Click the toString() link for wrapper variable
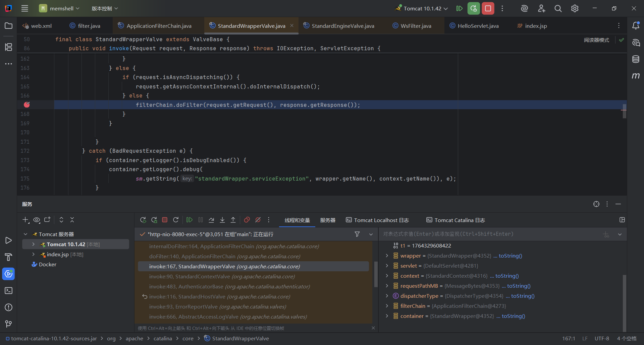This screenshot has width=644, height=345. click(510, 256)
